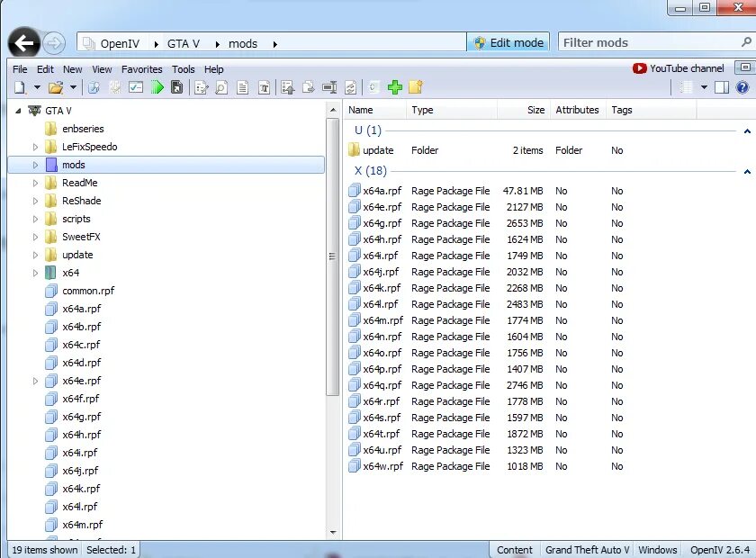This screenshot has width=756, height=558.
Task: Click the rename text-cursor toolbar icon
Action: pyautogui.click(x=329, y=88)
